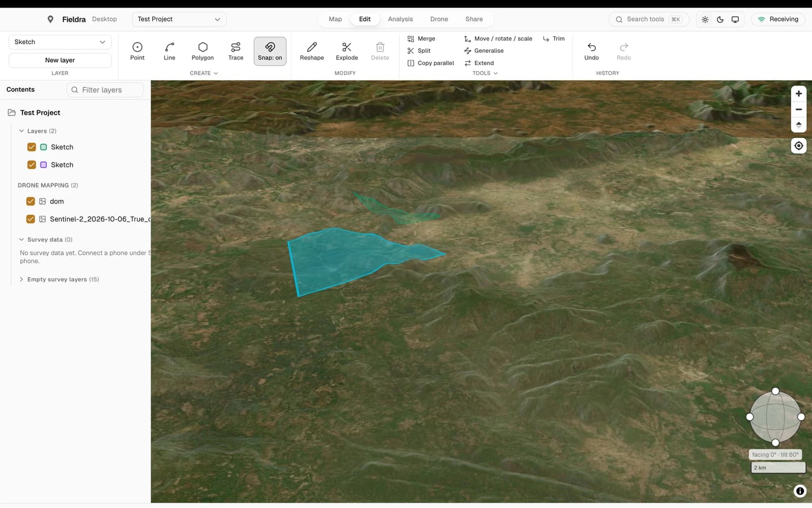The width and height of the screenshot is (812, 508).
Task: Undo the last edit
Action: click(x=591, y=51)
